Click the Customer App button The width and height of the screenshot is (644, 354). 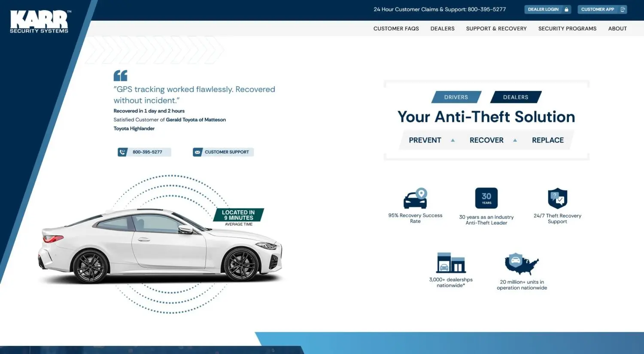[602, 9]
